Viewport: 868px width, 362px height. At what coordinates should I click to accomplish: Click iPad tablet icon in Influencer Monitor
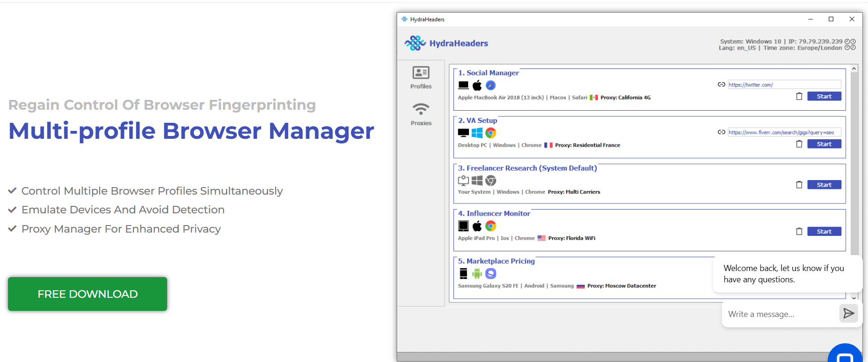tap(463, 226)
